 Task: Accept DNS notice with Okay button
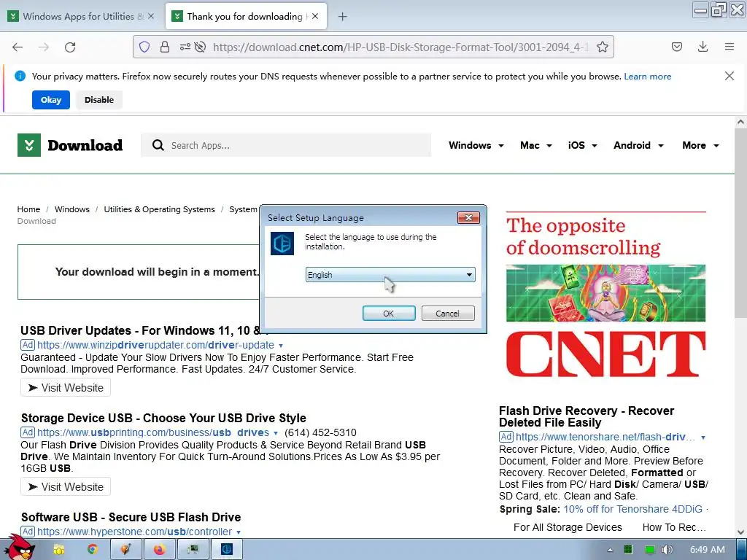click(x=51, y=100)
